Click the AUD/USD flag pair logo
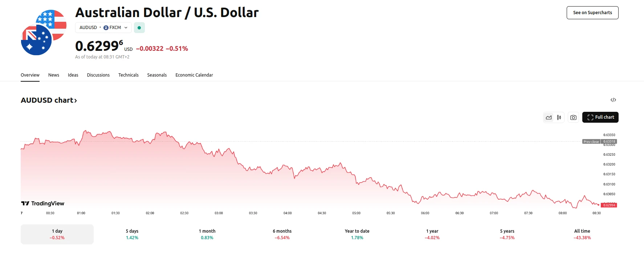The image size is (644, 257). click(x=44, y=33)
